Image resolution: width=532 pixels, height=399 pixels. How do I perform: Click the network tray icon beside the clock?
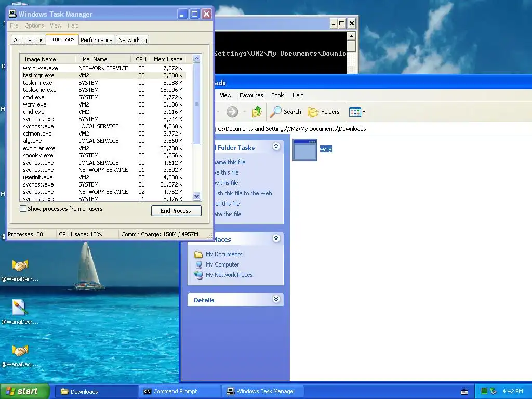click(494, 391)
